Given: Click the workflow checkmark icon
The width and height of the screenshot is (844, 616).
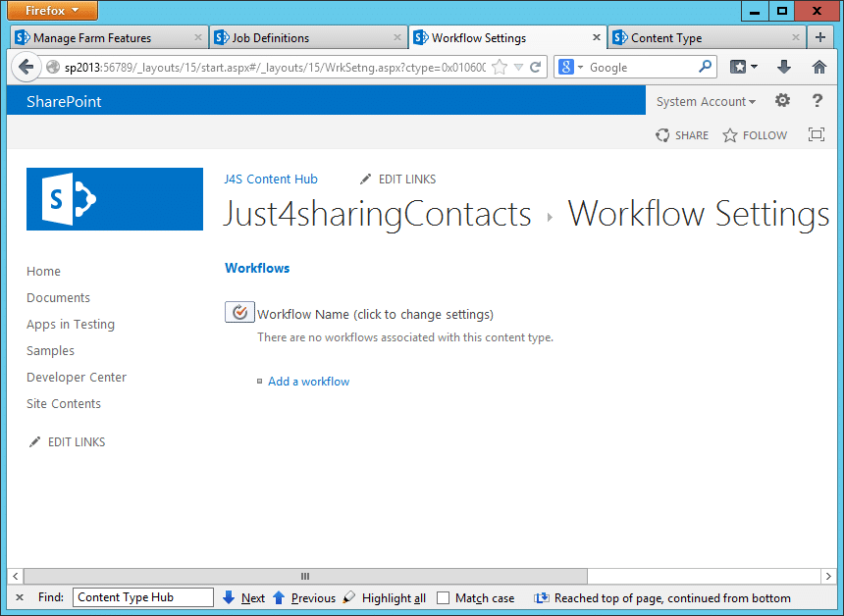Looking at the screenshot, I should click(x=239, y=312).
